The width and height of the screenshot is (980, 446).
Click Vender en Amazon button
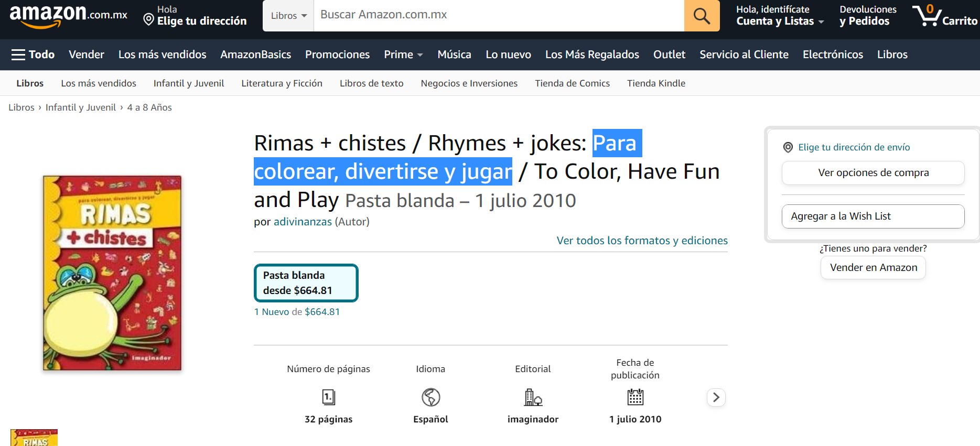(x=874, y=268)
